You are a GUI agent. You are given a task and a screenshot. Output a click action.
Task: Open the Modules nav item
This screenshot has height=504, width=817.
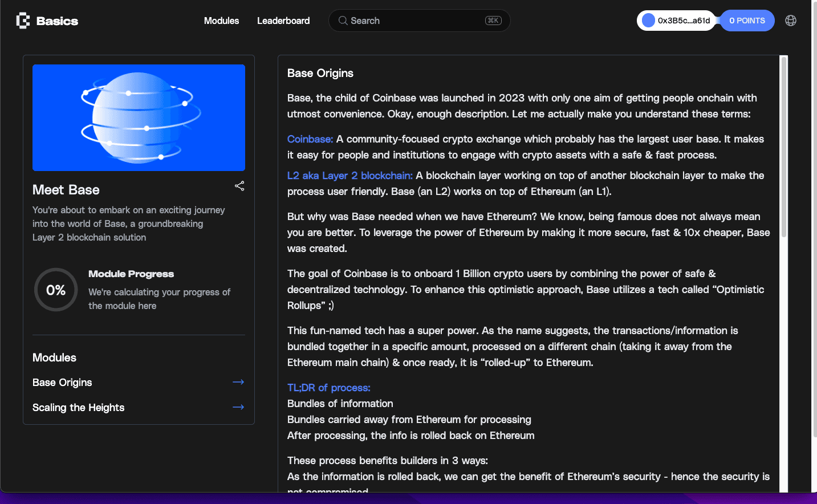[x=221, y=21]
